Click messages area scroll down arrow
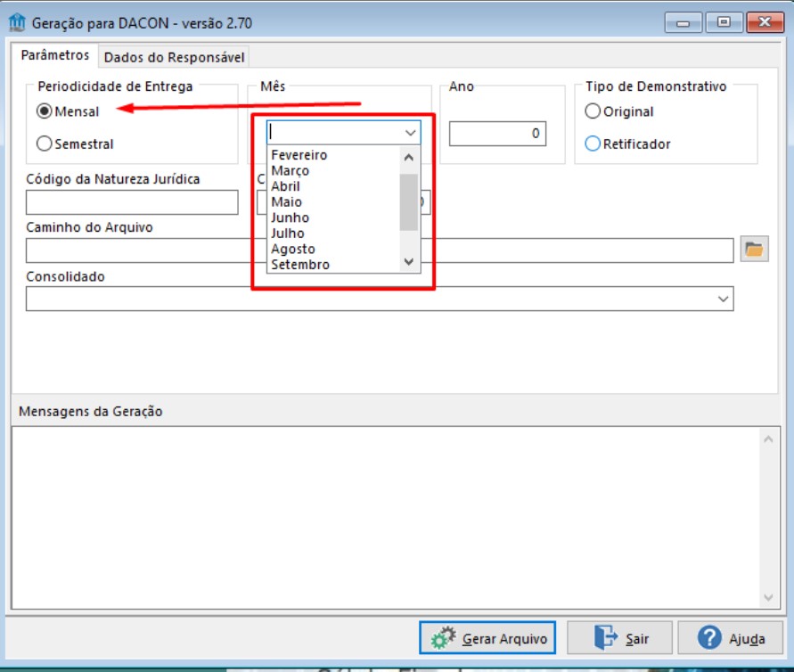Image resolution: width=794 pixels, height=672 pixels. pyautogui.click(x=768, y=597)
